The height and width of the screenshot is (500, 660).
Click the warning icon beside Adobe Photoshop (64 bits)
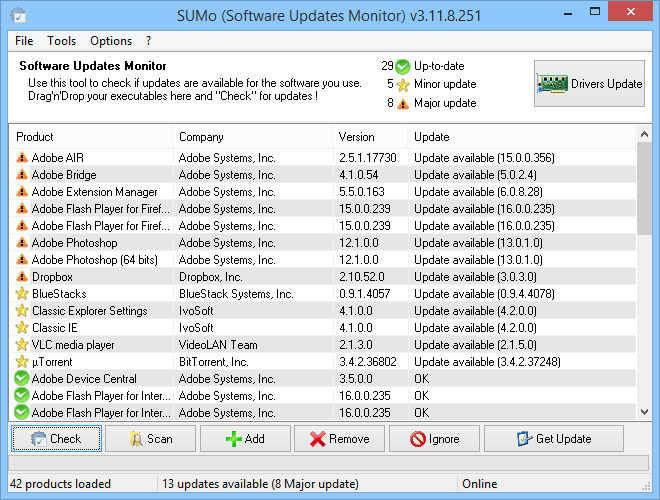click(x=22, y=260)
